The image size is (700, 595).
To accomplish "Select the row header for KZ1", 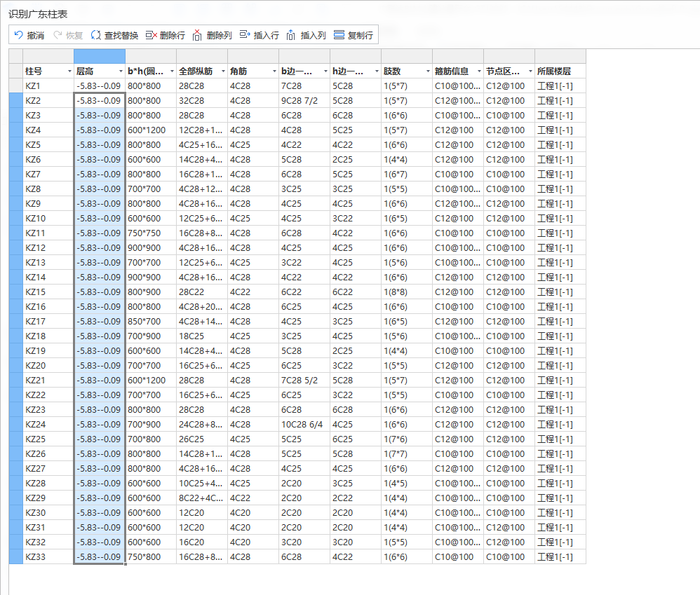I will 15,86.
